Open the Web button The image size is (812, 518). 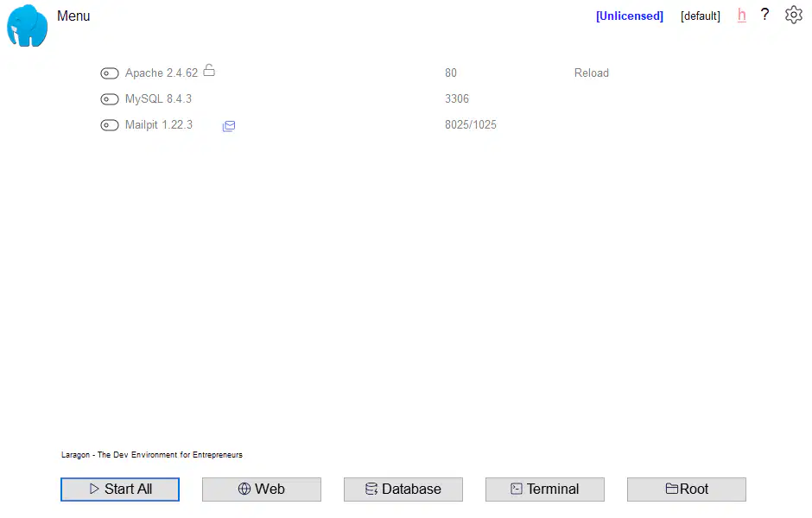click(x=262, y=489)
